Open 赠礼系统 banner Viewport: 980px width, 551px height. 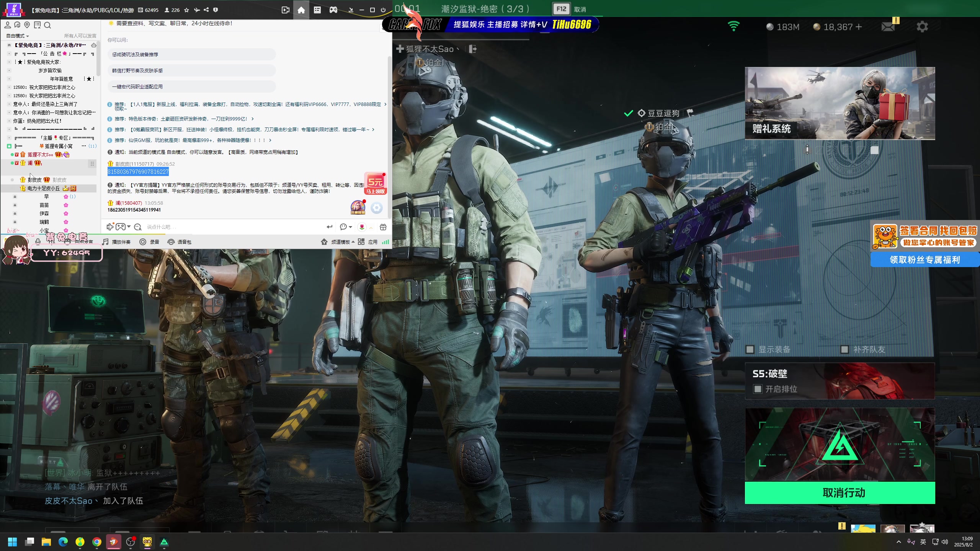(840, 103)
